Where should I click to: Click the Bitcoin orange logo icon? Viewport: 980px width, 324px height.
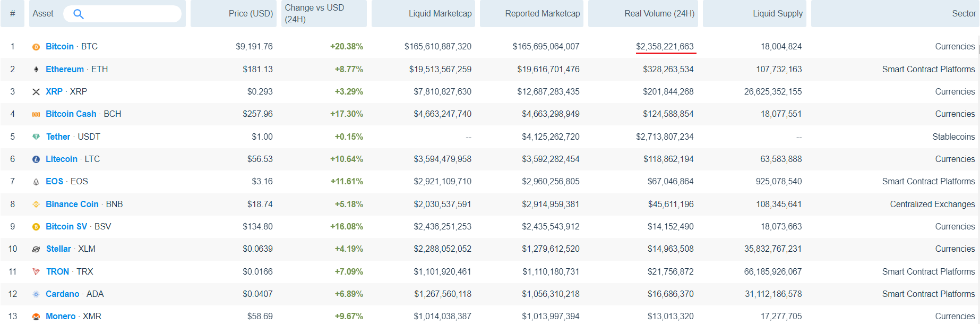pyautogui.click(x=36, y=47)
